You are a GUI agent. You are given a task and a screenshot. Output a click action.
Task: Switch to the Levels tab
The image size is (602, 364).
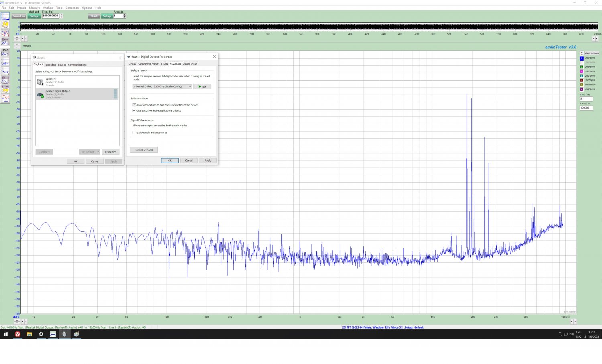165,64
